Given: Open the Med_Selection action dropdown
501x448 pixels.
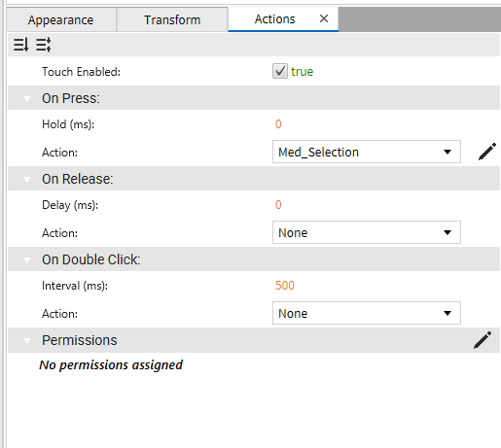Looking at the screenshot, I should click(367, 152).
